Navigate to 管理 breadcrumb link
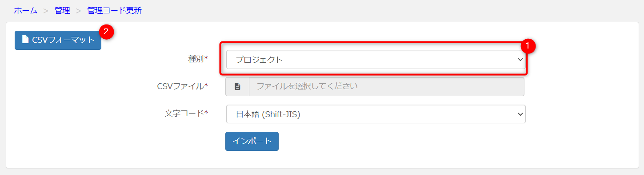 pyautogui.click(x=62, y=11)
